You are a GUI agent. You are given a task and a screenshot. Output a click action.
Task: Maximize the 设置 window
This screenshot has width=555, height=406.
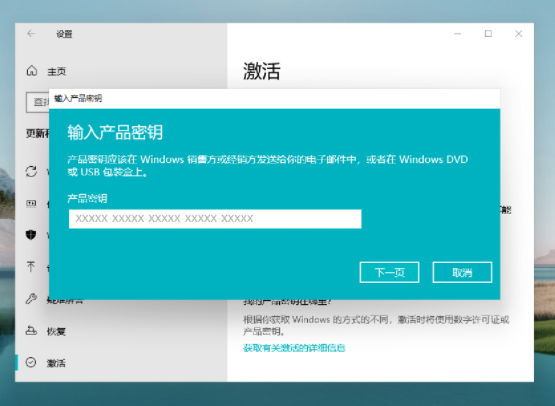coord(488,34)
